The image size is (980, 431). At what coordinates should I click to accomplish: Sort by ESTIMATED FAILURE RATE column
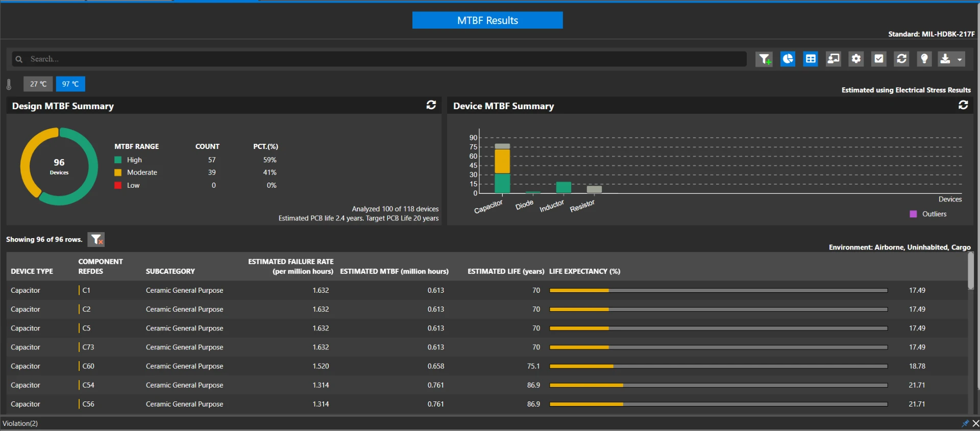coord(291,266)
